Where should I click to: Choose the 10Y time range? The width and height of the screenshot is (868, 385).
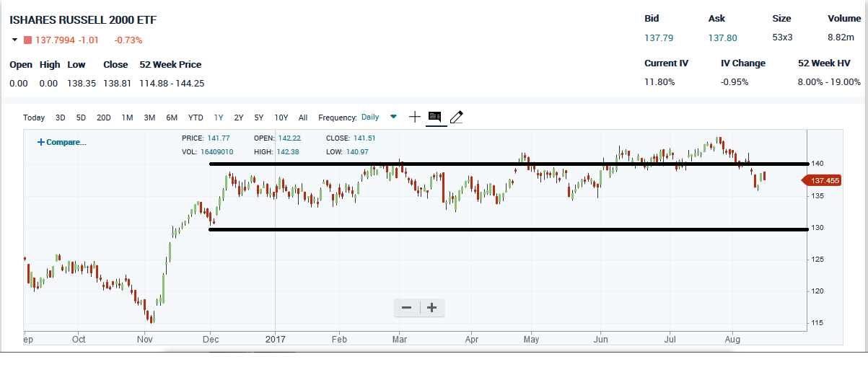coord(281,118)
